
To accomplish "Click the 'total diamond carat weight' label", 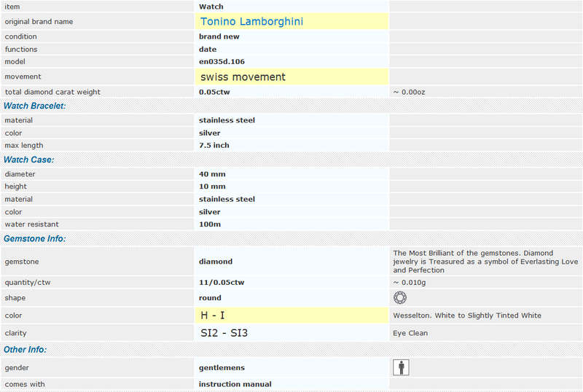I will pyautogui.click(x=52, y=92).
